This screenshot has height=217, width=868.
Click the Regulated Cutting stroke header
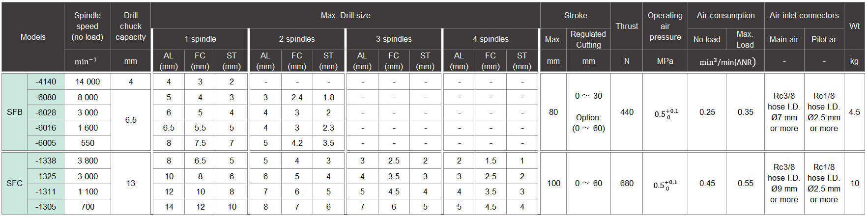(588, 39)
